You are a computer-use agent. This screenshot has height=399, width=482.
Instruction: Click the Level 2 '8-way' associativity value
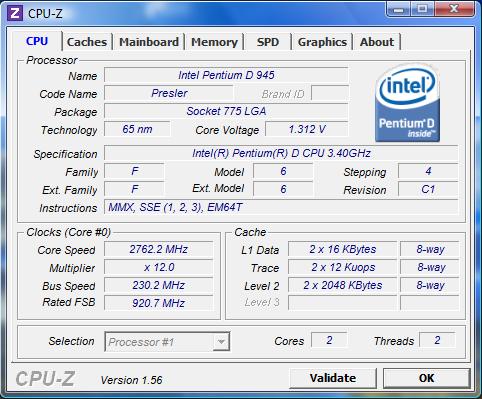pos(430,285)
